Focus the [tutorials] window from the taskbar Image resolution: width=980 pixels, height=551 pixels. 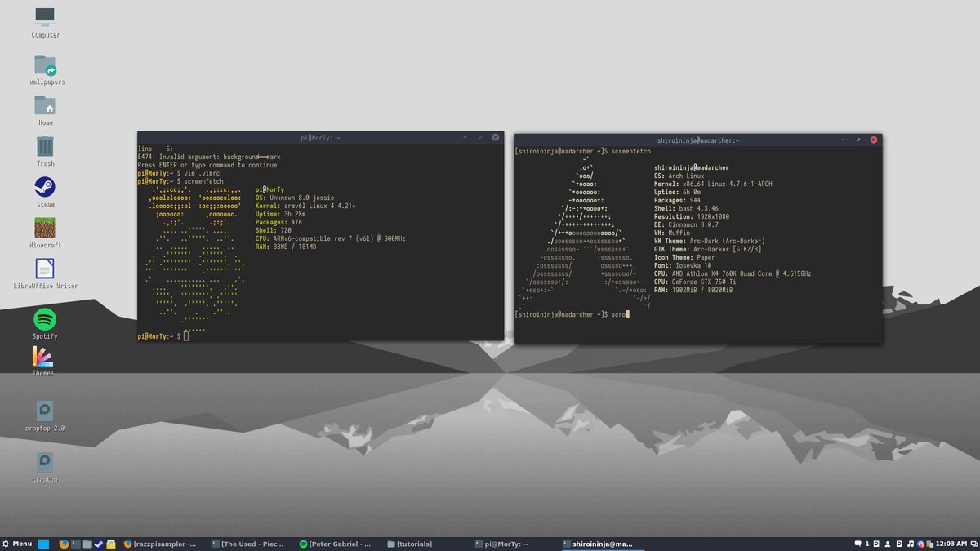point(410,544)
